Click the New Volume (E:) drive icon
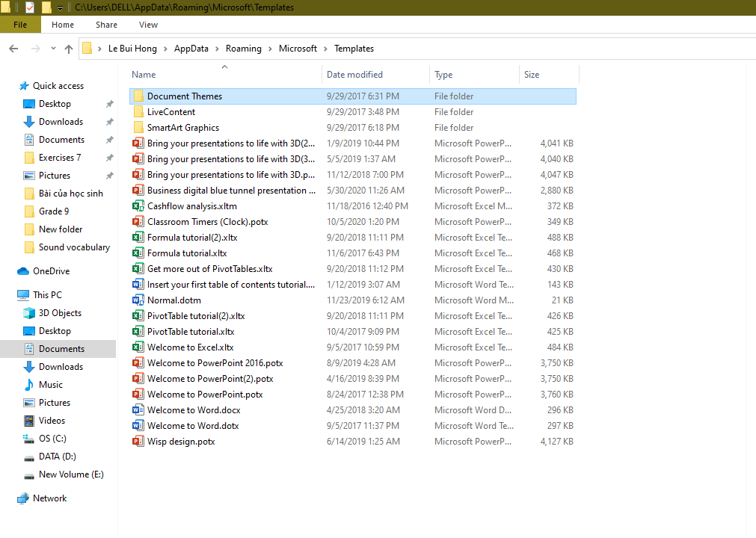The width and height of the screenshot is (756, 538). (x=29, y=475)
